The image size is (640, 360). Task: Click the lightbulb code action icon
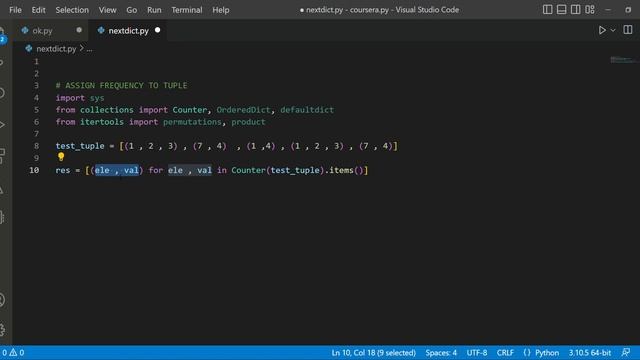click(x=61, y=156)
